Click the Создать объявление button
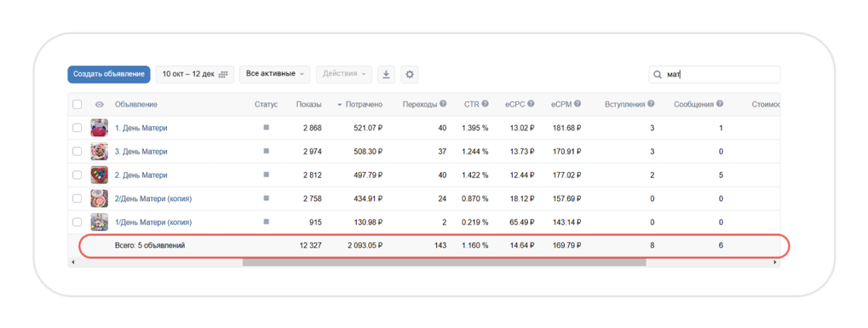 pos(109,75)
